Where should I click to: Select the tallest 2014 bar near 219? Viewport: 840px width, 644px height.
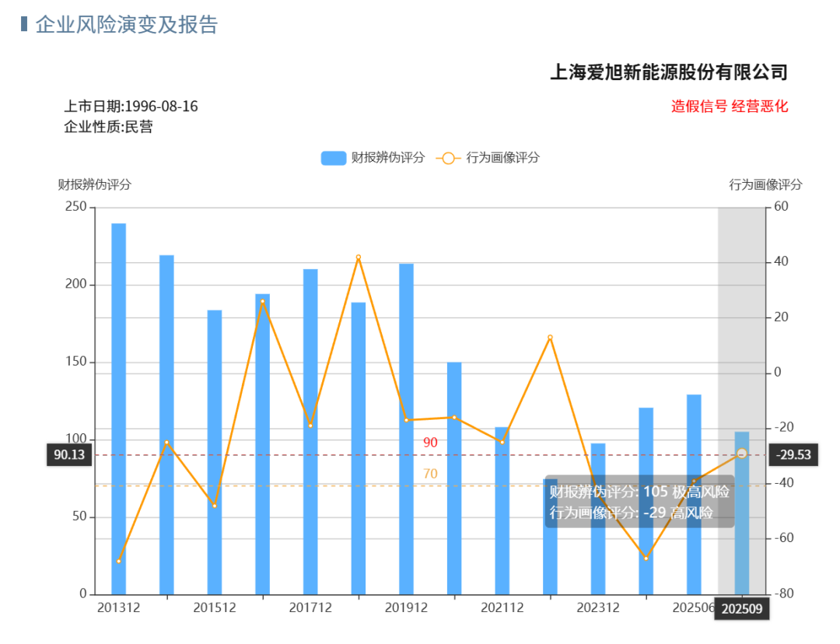coord(166,425)
